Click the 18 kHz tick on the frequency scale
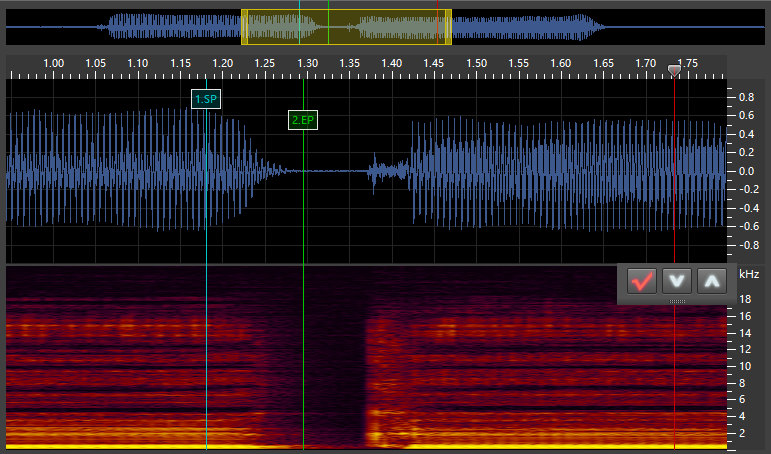The width and height of the screenshot is (771, 454). [x=745, y=299]
